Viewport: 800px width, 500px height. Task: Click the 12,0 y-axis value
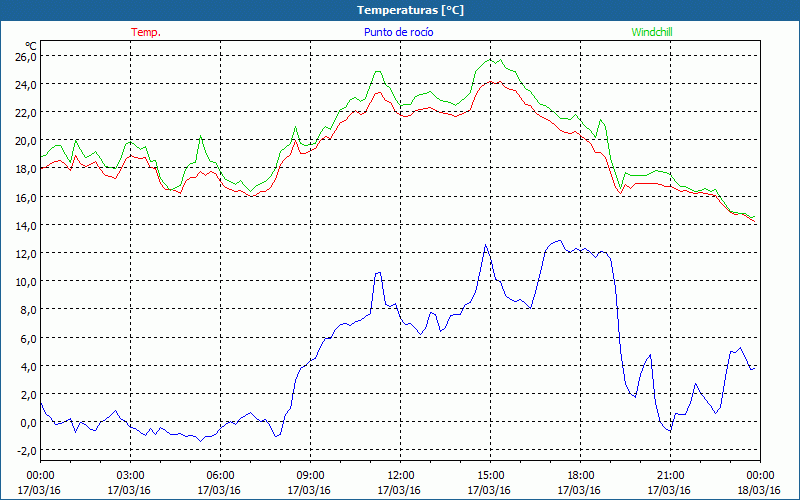coord(25,254)
